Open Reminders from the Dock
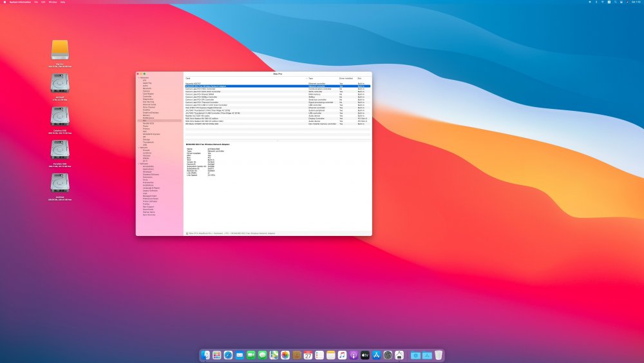 click(x=319, y=355)
